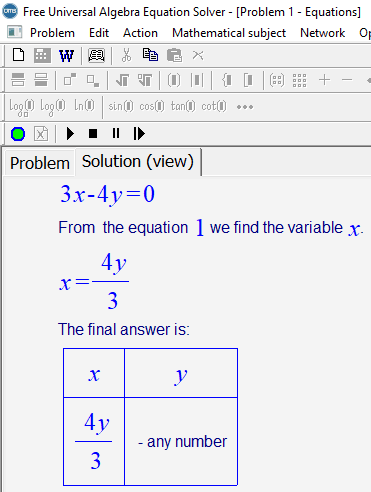
Task: Select the Solution (view) tab
Action: click(138, 162)
